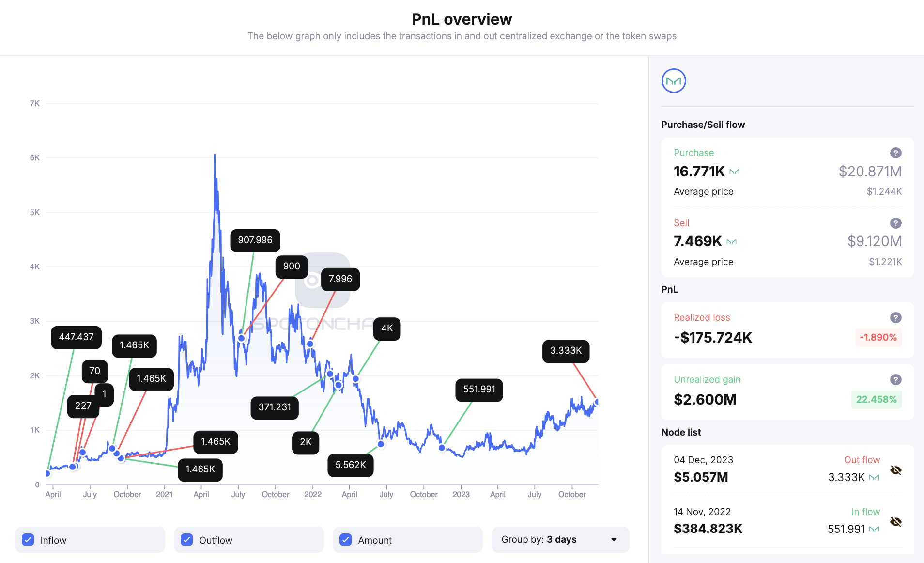Click the 551.991 data point on the chart
The width and height of the screenshot is (924, 563).
click(442, 448)
